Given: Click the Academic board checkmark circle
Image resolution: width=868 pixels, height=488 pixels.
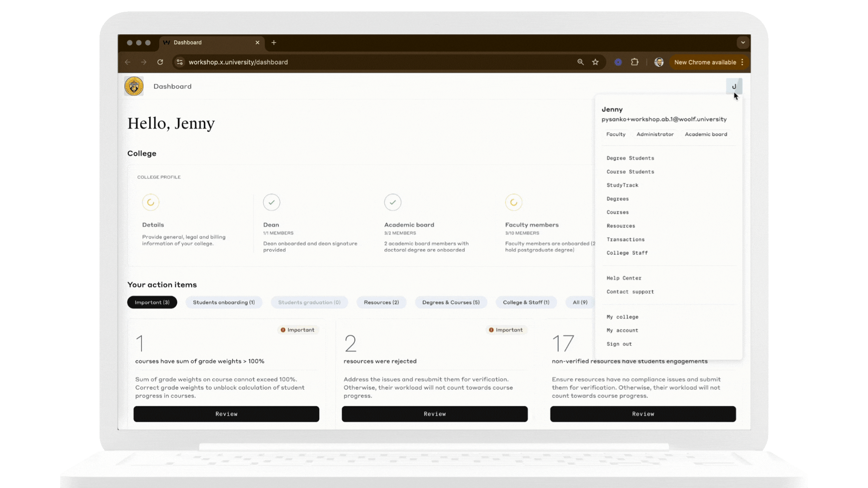Looking at the screenshot, I should coord(392,202).
